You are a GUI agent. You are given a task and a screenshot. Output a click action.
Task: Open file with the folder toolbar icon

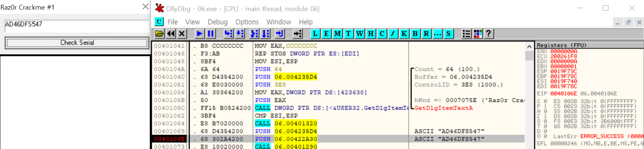click(x=159, y=34)
